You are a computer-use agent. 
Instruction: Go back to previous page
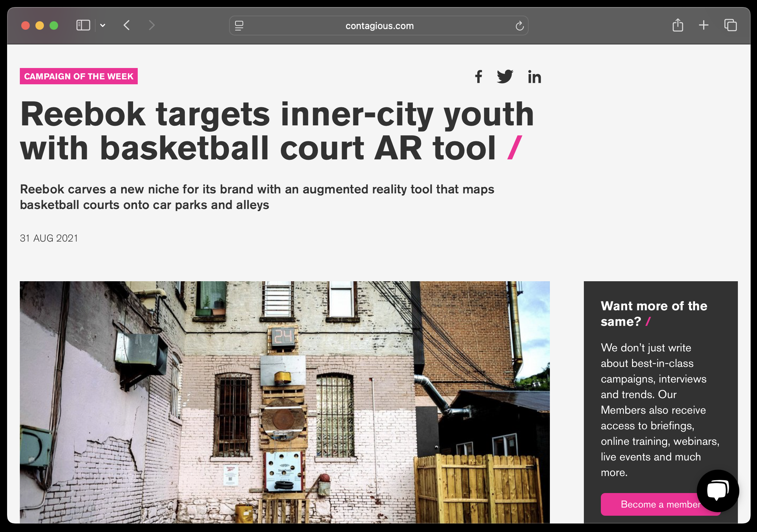tap(127, 26)
